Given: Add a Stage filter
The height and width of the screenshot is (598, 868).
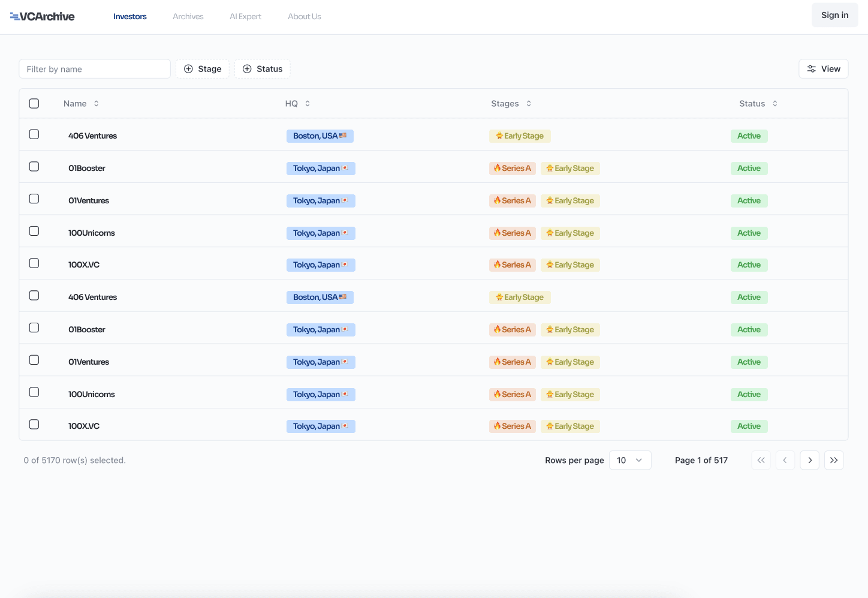Looking at the screenshot, I should click(x=203, y=69).
